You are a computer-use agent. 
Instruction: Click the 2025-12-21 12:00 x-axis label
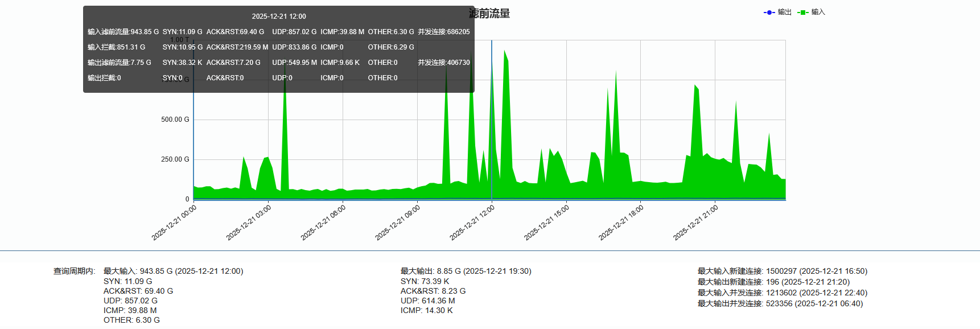472,223
